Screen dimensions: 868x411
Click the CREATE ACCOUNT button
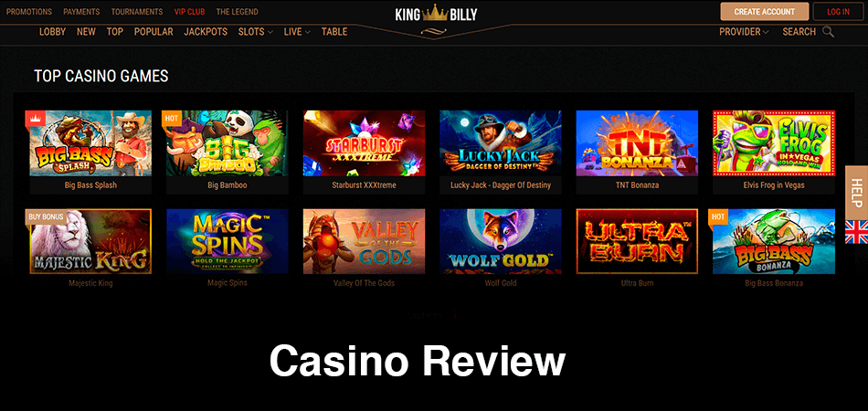tap(765, 12)
